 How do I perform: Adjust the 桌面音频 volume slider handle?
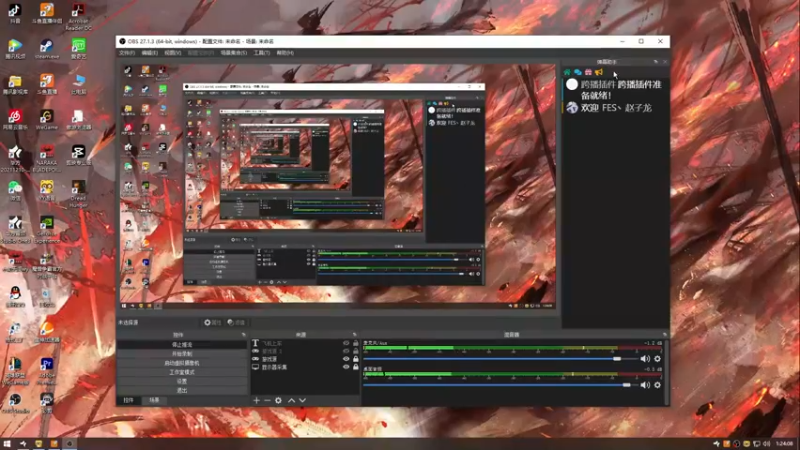(627, 385)
